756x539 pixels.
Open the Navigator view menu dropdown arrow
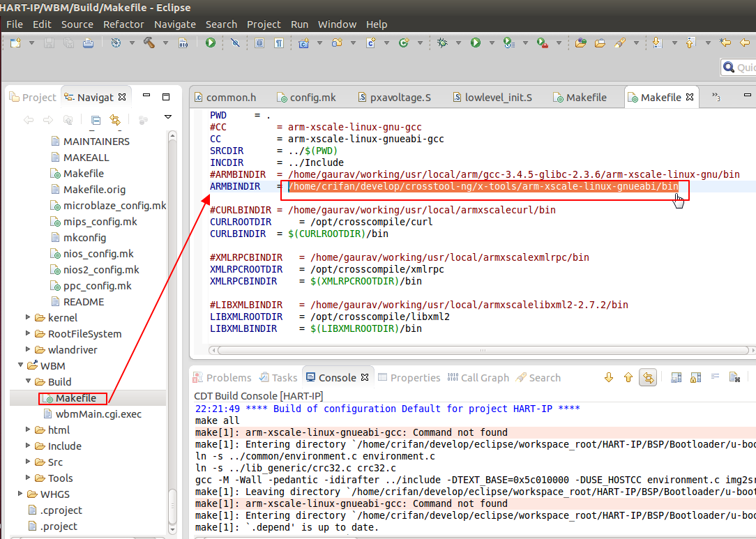(167, 117)
